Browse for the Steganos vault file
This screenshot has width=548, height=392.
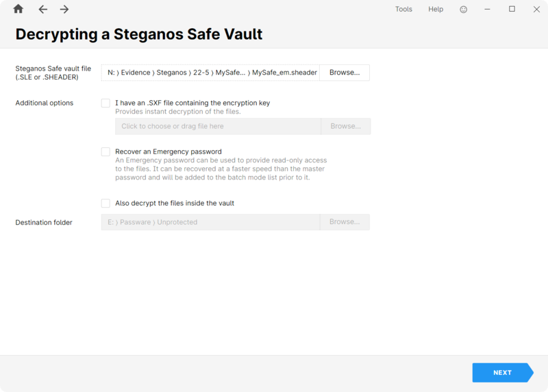[x=345, y=73]
